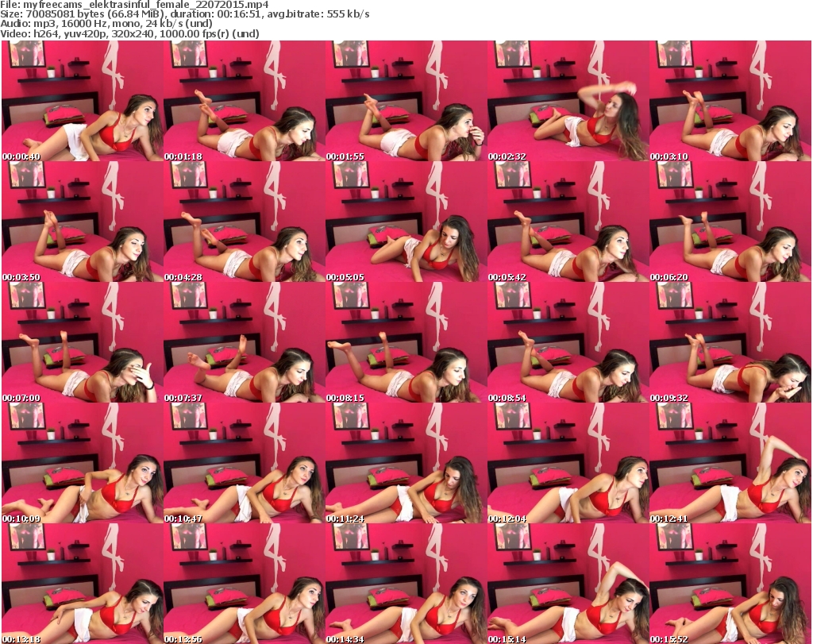This screenshot has width=813, height=644.
Task: Choose the thumbnail marked 00:12:04
Action: 568,463
